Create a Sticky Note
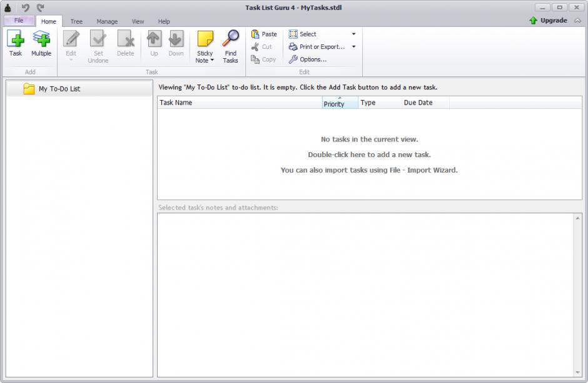The image size is (588, 383). (x=205, y=46)
